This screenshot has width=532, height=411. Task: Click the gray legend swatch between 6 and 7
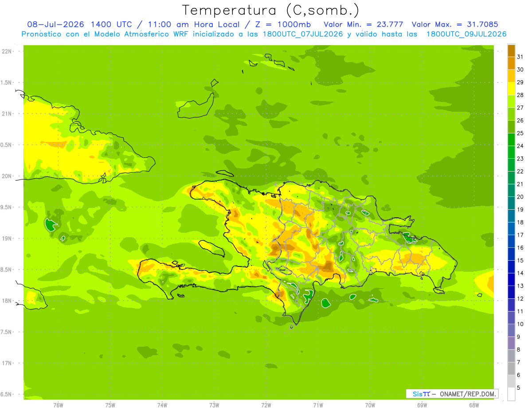511,368
